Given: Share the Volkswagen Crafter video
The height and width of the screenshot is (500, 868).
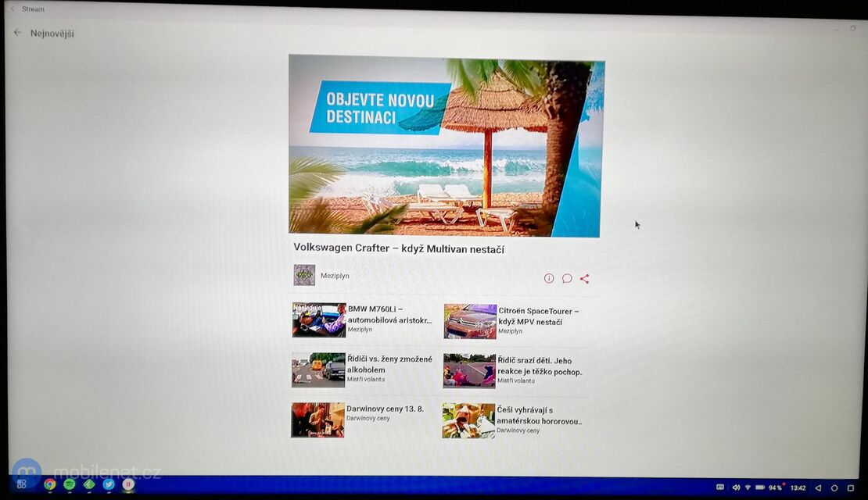Looking at the screenshot, I should (x=585, y=278).
